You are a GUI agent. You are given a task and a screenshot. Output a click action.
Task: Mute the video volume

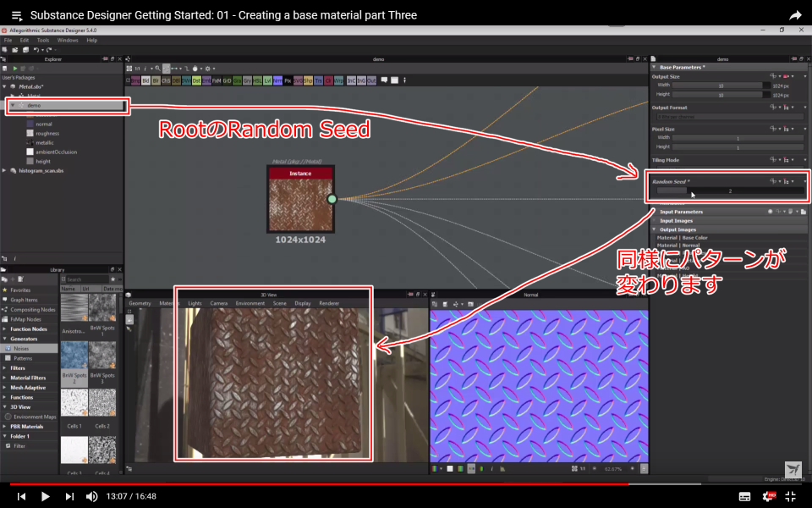tap(91, 497)
